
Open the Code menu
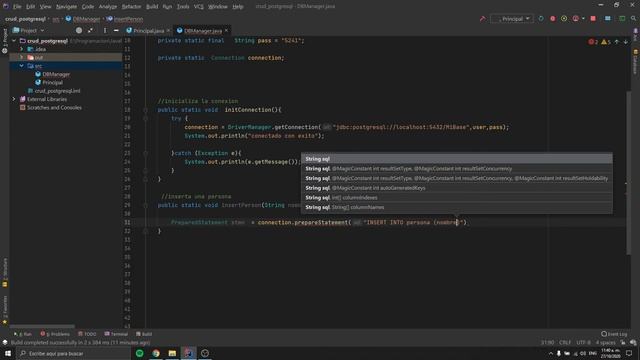click(x=88, y=7)
